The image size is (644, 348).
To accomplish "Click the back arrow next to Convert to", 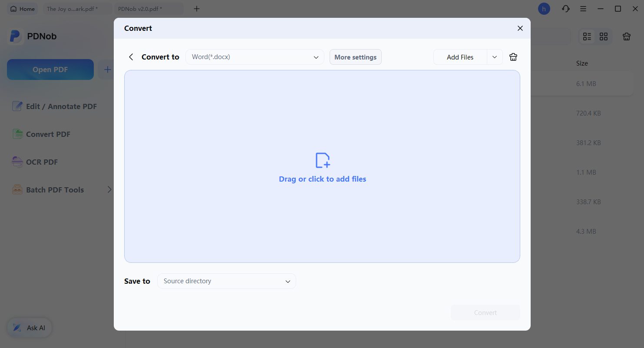I will (x=131, y=57).
